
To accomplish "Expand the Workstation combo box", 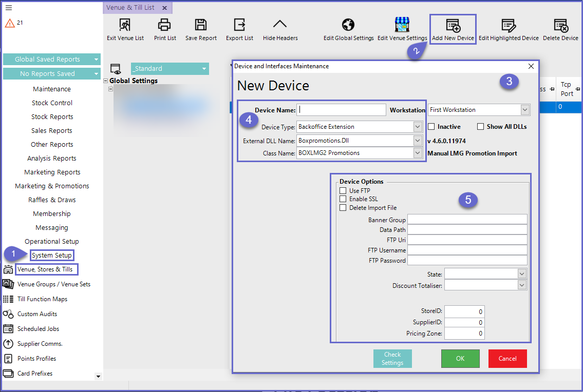I will click(x=524, y=110).
